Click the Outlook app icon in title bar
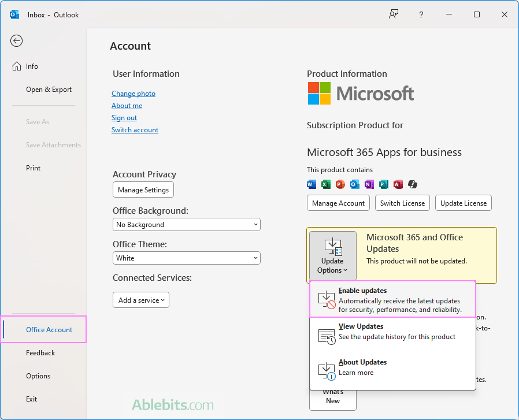Image resolution: width=519 pixels, height=420 pixels. coord(14,14)
